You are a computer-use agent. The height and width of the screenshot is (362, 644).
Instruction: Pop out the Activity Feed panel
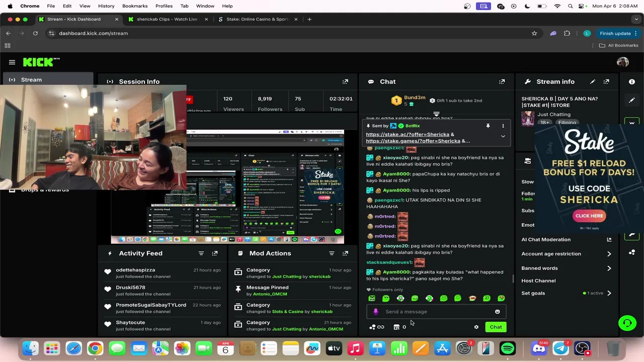click(x=215, y=253)
